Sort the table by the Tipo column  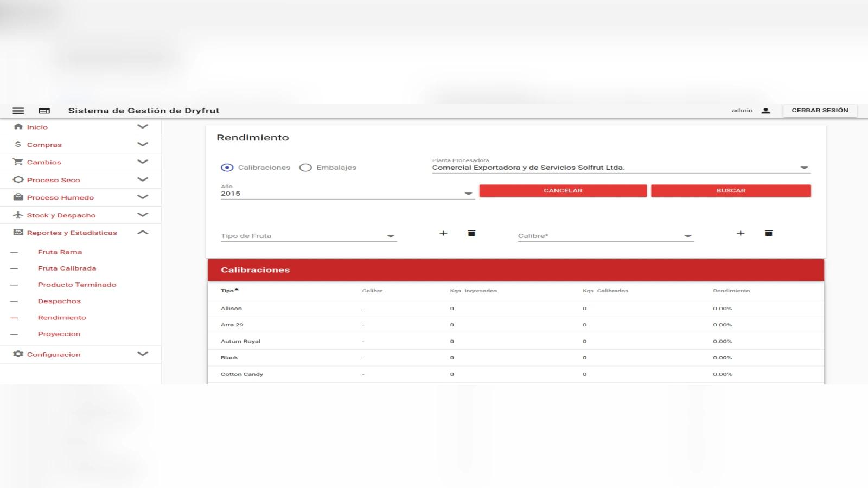coord(228,290)
